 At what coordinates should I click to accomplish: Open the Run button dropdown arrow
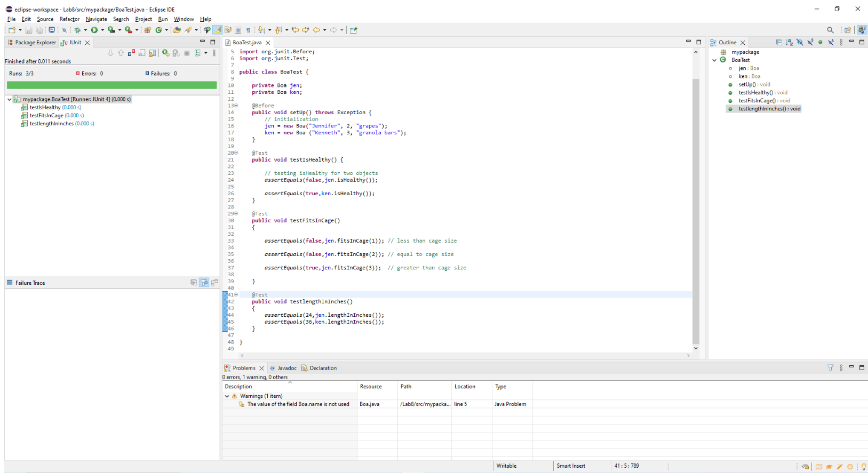[102, 30]
